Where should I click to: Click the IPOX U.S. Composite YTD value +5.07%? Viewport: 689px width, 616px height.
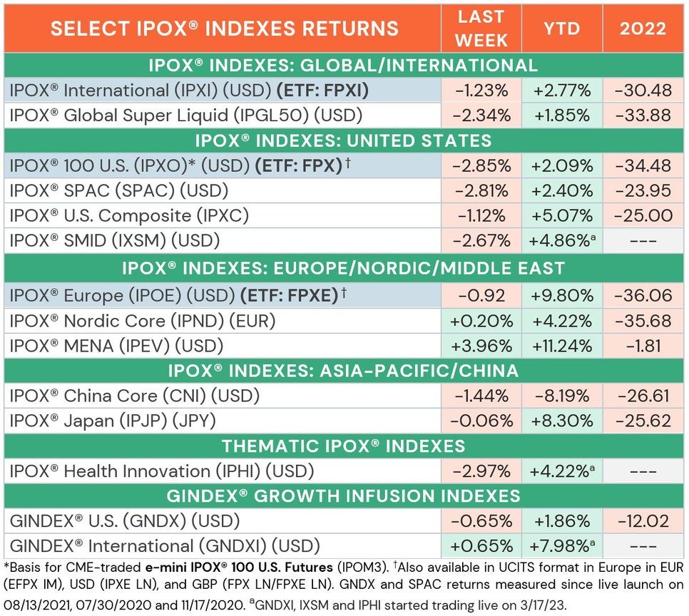pos(561,216)
